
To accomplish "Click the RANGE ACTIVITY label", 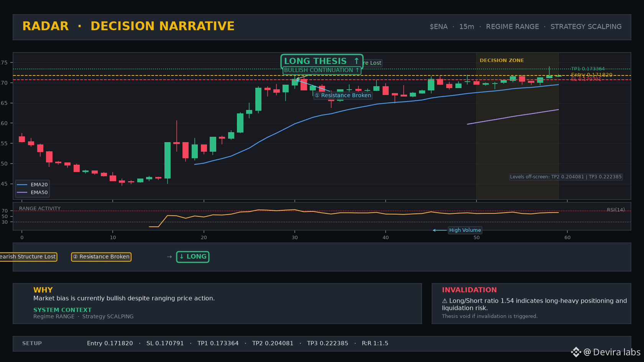I will click(40, 209).
